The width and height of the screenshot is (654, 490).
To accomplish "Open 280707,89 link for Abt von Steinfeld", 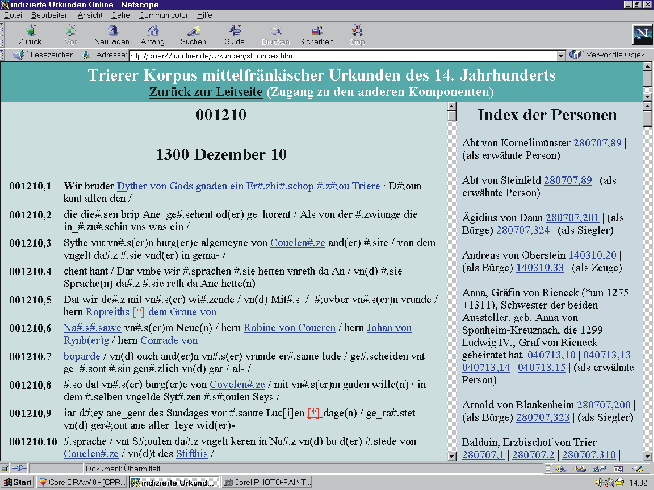I will click(568, 180).
